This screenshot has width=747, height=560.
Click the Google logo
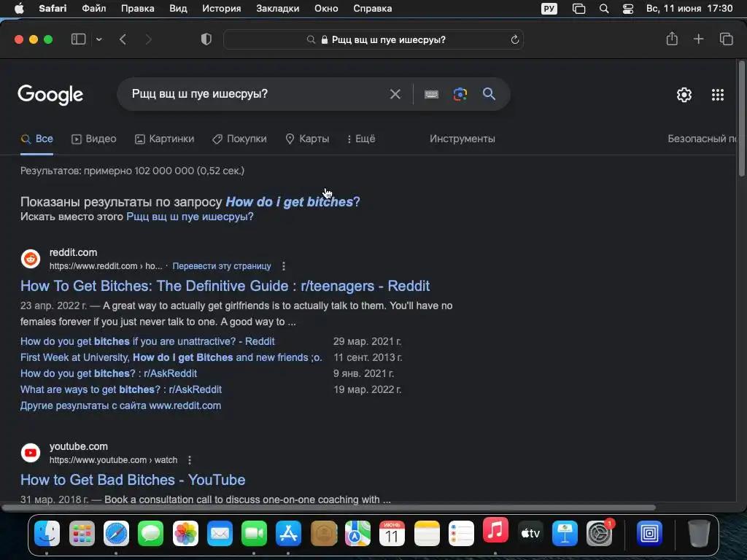click(x=50, y=94)
